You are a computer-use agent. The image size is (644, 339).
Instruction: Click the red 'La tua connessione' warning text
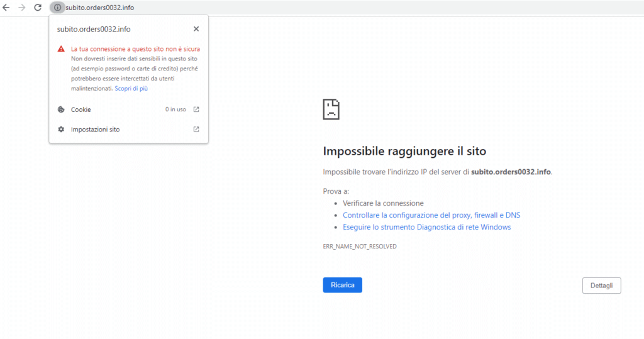[136, 49]
